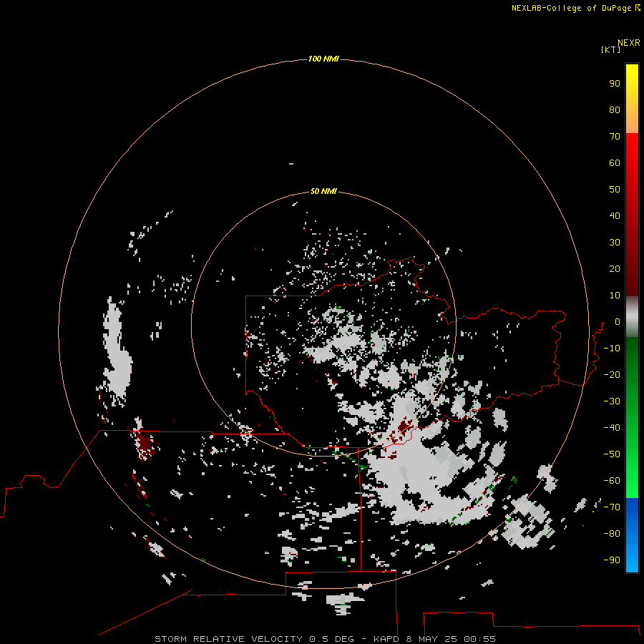Click the -80 value on velocity scale
The width and height of the screenshot is (644, 644).
tap(612, 534)
